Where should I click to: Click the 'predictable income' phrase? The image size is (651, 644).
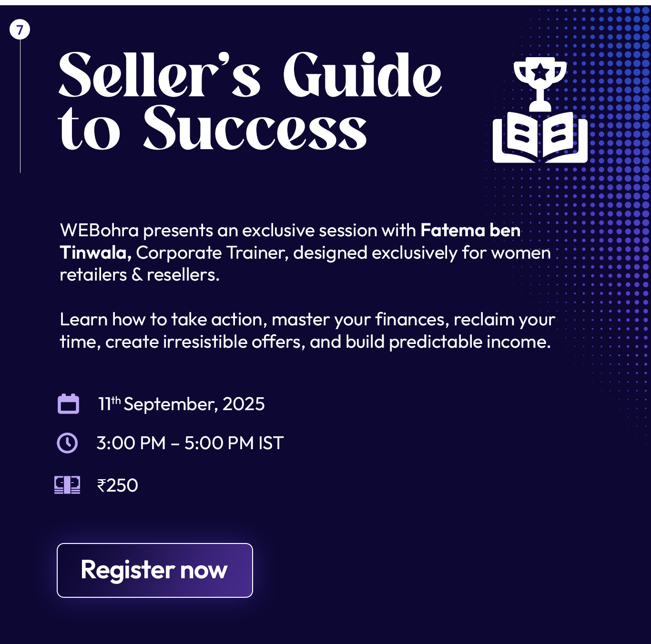(469, 342)
